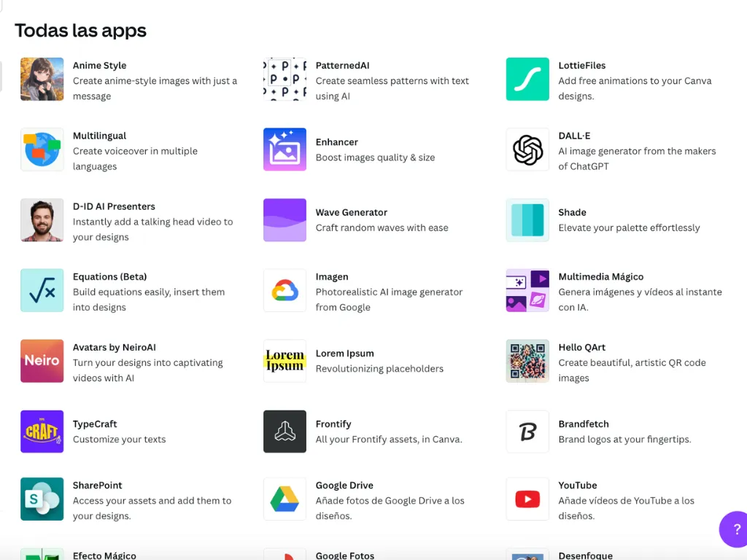Select the Multimedia Mágico title
The width and height of the screenshot is (747, 560).
coord(601,276)
